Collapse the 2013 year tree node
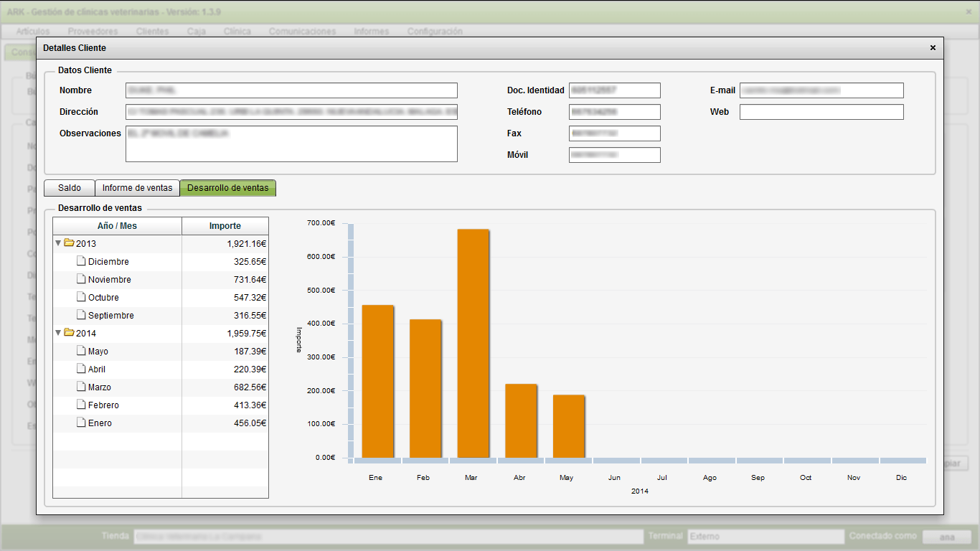The image size is (980, 551). (58, 243)
